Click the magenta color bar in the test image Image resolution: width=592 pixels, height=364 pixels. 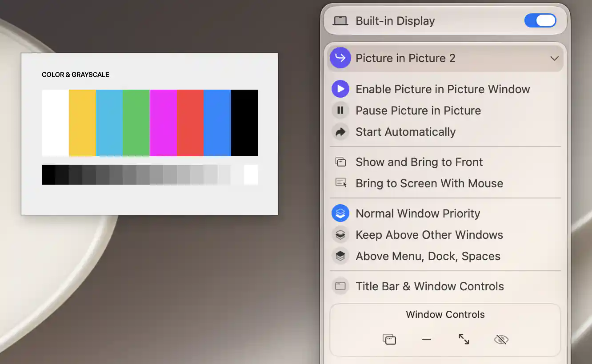(163, 123)
